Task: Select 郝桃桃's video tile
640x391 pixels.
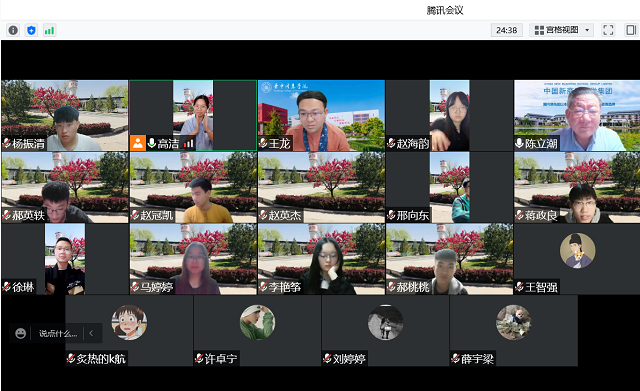Action: [x=449, y=259]
